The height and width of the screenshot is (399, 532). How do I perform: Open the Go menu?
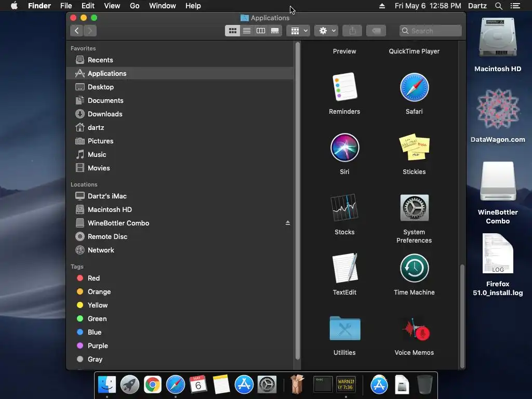tap(135, 6)
